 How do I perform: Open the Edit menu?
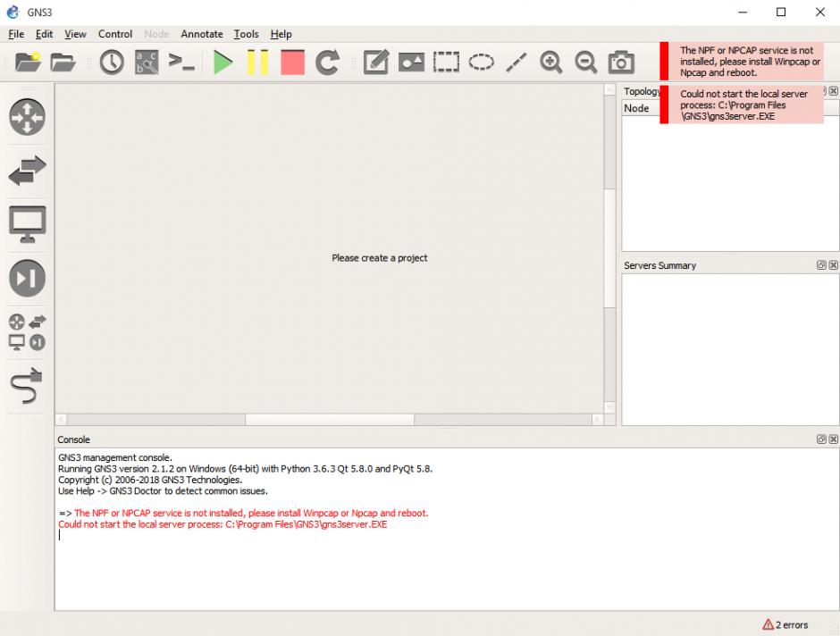coord(44,34)
